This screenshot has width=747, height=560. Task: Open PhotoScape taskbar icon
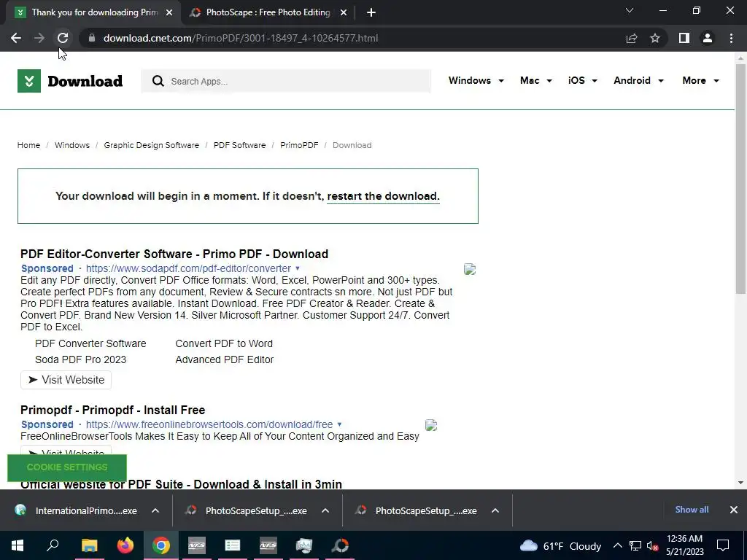[x=340, y=545]
